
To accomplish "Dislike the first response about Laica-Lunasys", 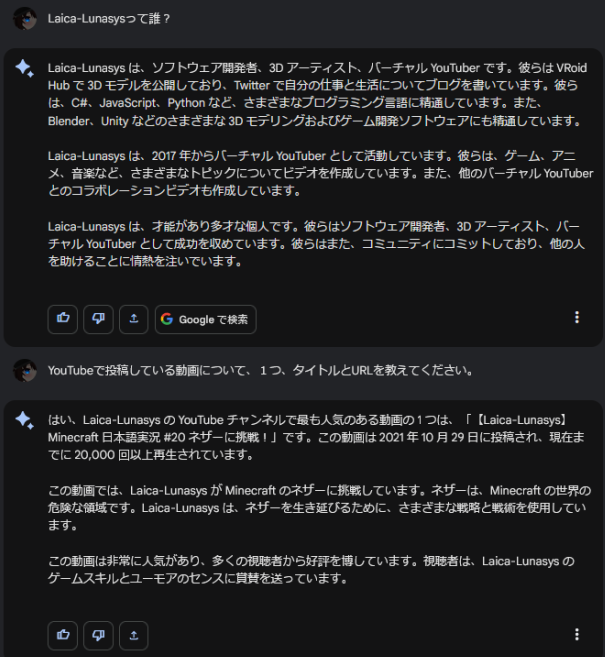I will (x=98, y=319).
